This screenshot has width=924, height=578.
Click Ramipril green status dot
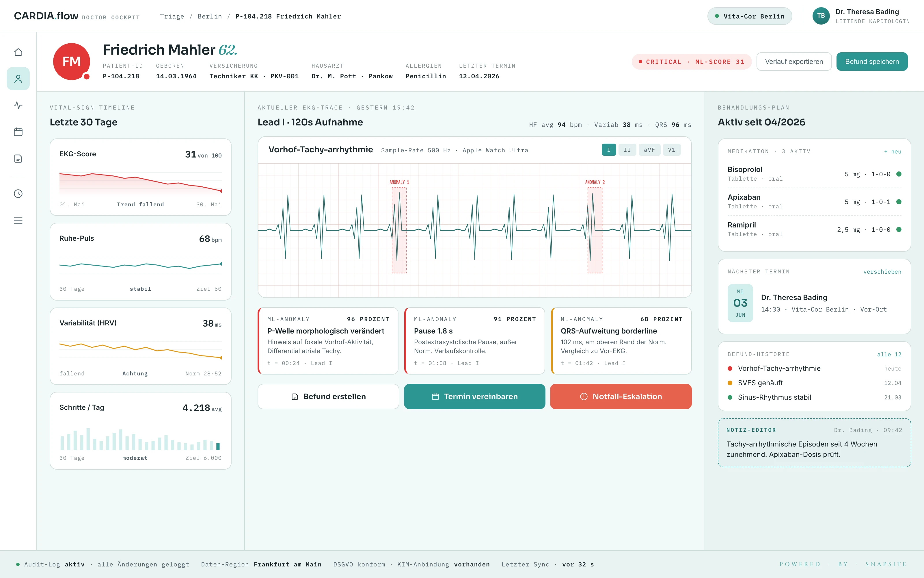tap(899, 229)
